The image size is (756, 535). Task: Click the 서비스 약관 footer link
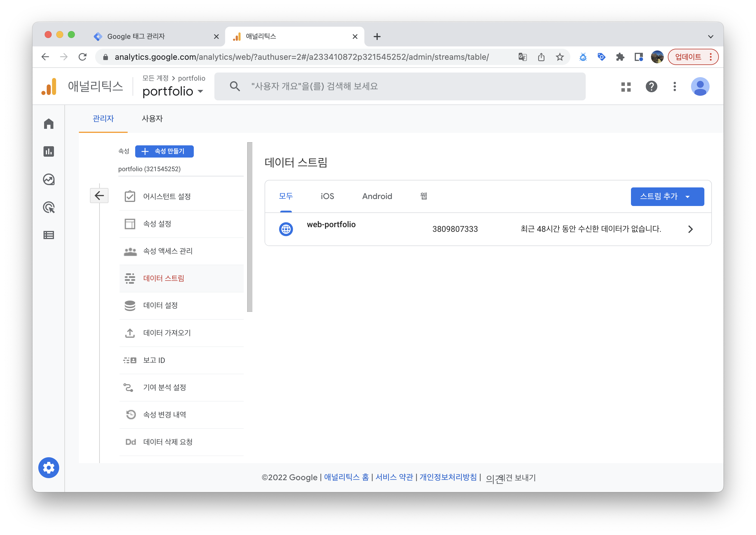(394, 477)
